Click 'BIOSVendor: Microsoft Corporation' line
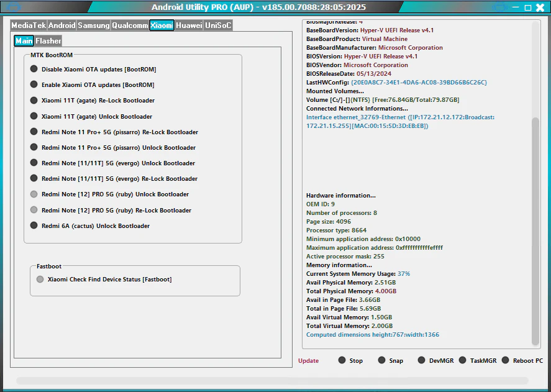The width and height of the screenshot is (551, 392). click(357, 65)
